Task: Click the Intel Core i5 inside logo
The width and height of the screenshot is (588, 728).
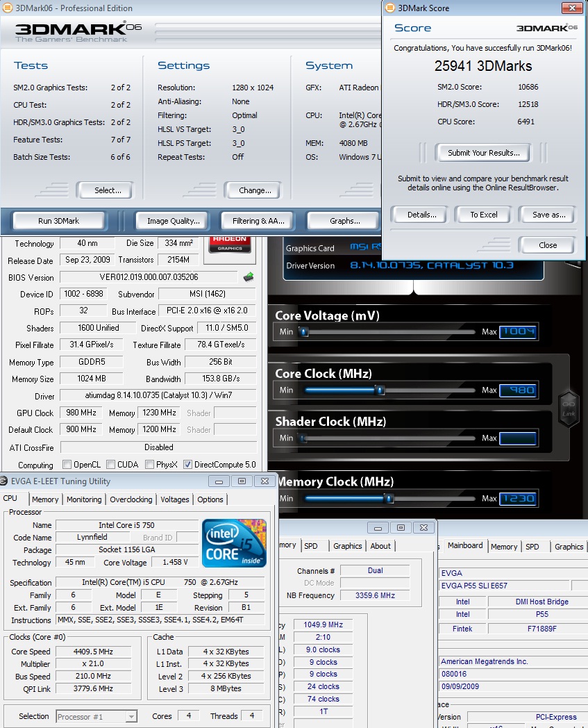Action: [x=235, y=543]
